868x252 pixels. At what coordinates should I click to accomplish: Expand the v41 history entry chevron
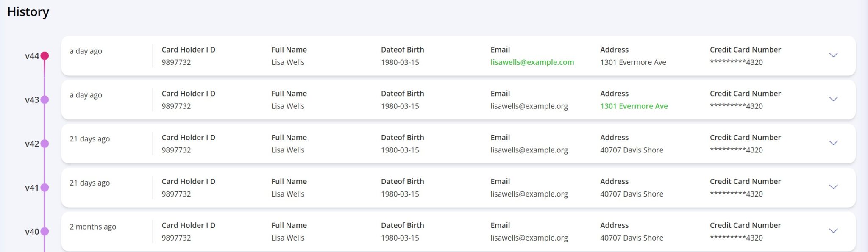(833, 187)
